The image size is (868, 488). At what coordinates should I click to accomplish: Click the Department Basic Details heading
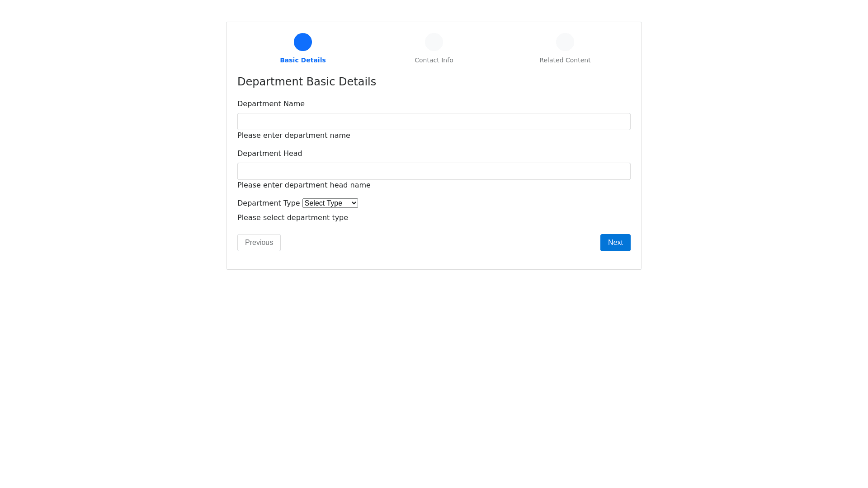click(x=307, y=82)
